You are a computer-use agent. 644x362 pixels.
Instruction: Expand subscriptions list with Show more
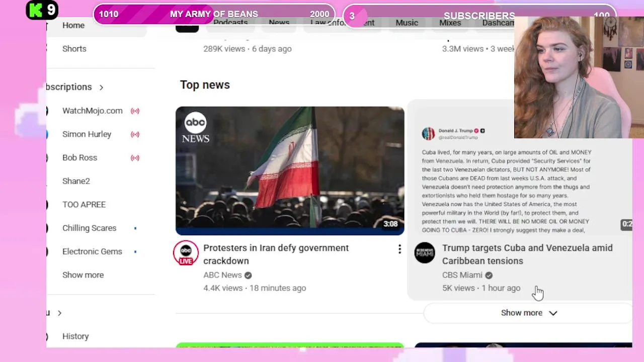pos(83,275)
